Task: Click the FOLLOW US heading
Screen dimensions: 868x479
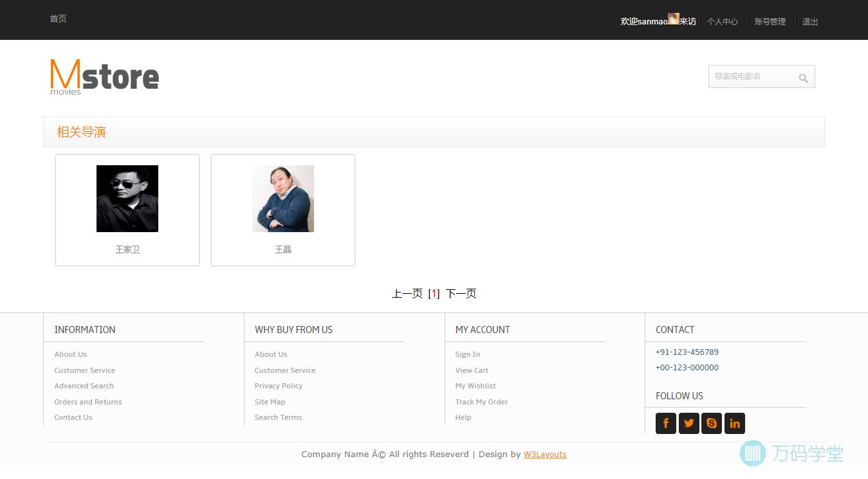Action: point(679,396)
